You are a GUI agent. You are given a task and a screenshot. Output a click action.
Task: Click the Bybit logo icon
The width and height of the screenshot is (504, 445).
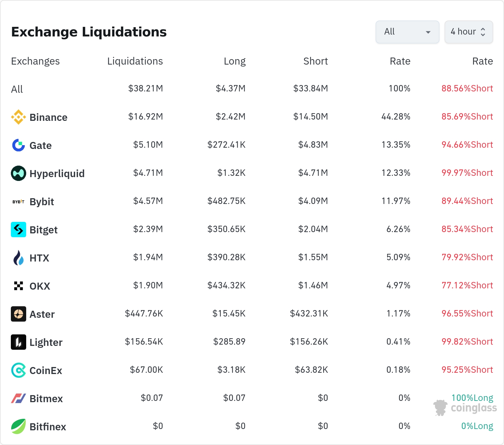(x=19, y=202)
